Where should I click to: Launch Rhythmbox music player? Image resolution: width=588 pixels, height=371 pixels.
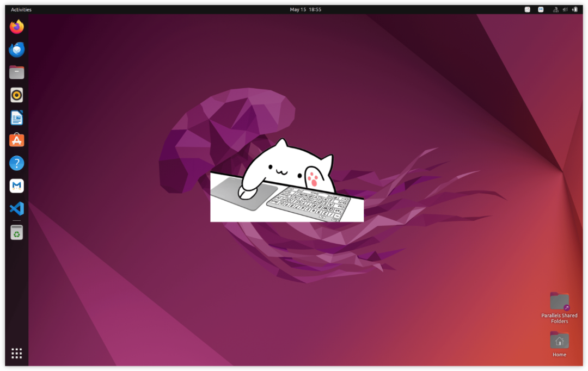pyautogui.click(x=16, y=95)
